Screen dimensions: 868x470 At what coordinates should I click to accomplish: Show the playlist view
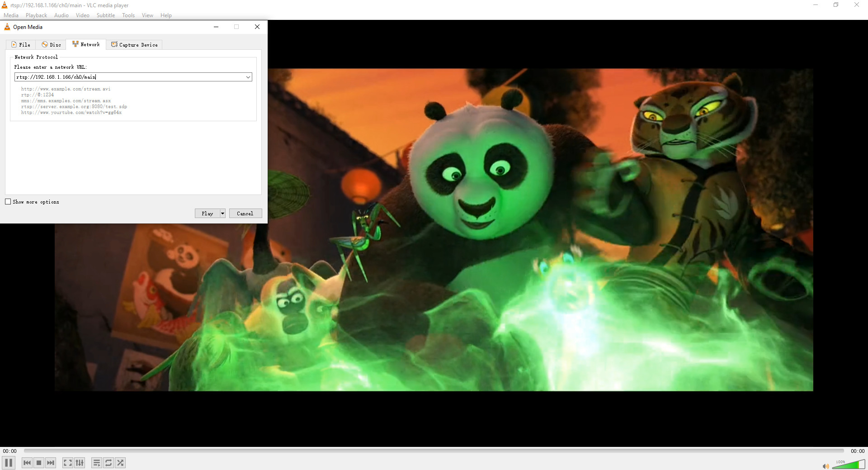click(96, 463)
